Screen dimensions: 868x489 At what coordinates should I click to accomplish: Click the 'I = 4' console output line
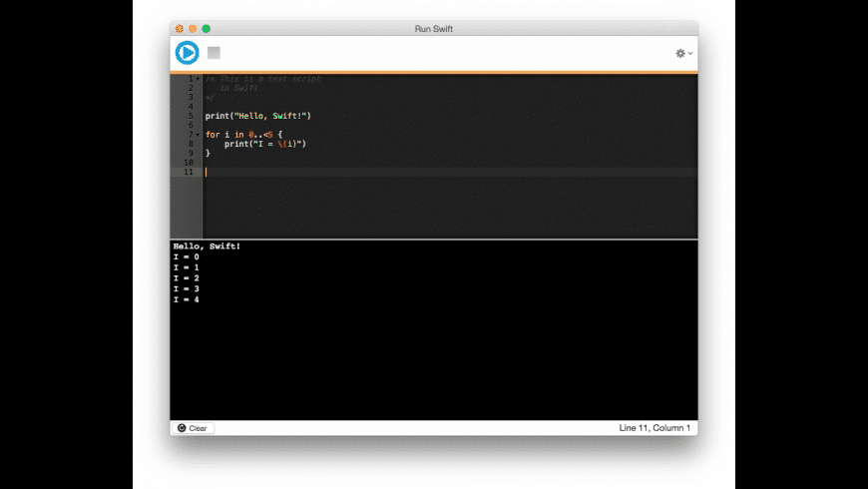186,299
